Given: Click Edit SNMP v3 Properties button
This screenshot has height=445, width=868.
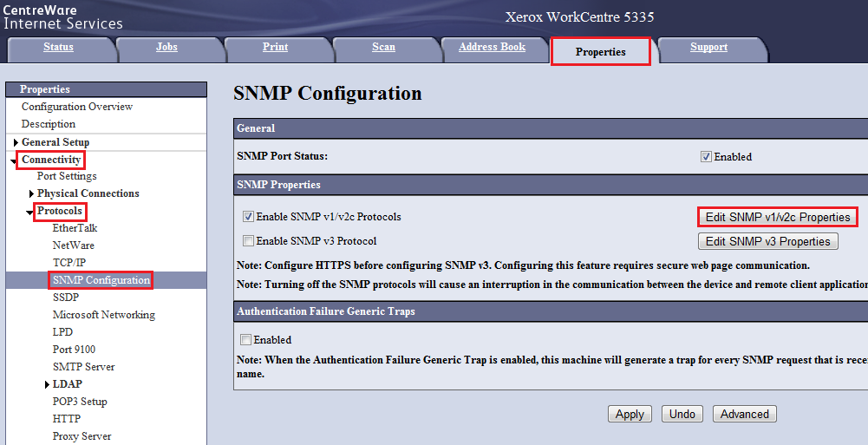Looking at the screenshot, I should point(767,241).
